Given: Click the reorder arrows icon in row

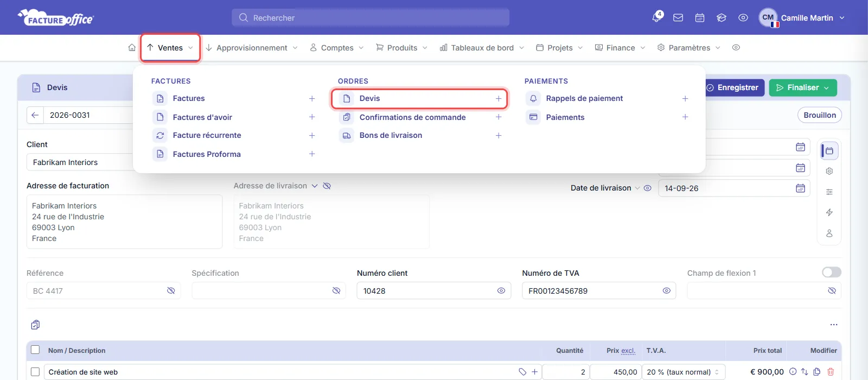Looking at the screenshot, I should pos(805,372).
